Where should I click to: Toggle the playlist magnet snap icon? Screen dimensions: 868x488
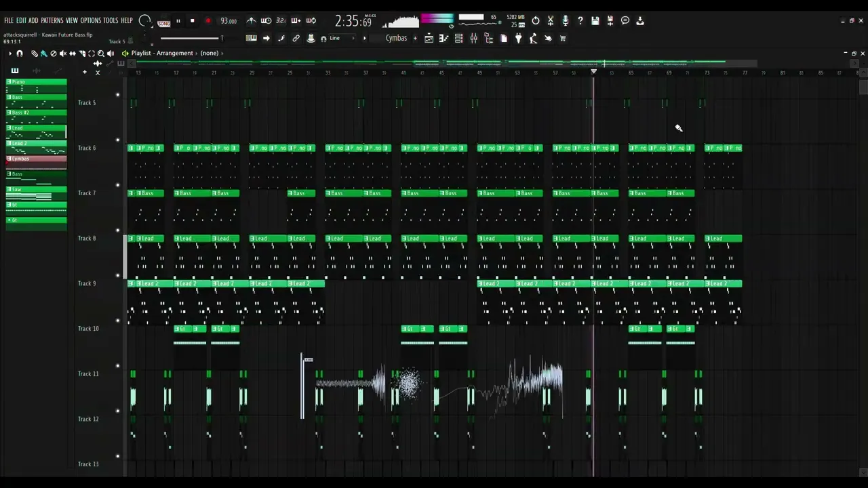(x=19, y=53)
